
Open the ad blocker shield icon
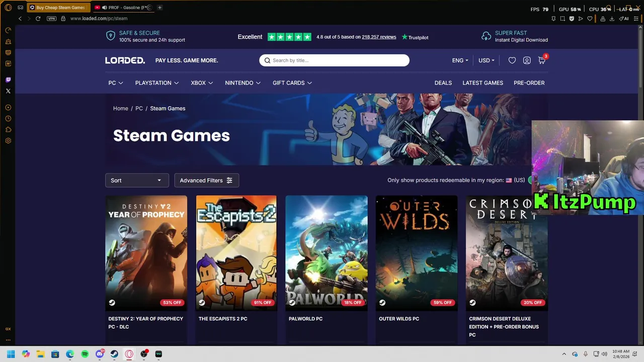[572, 19]
